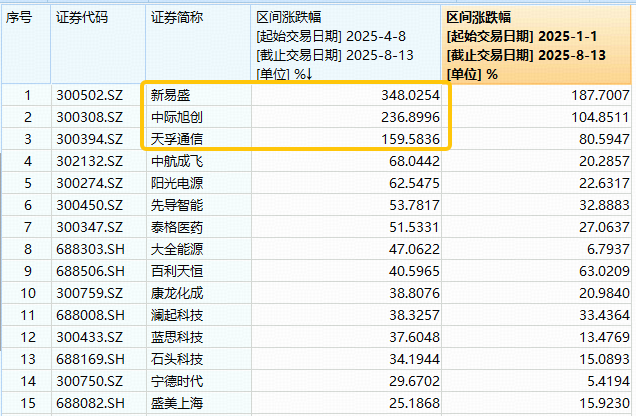Click the value 62.5475
This screenshot has height=416, width=636.
pyautogui.click(x=414, y=183)
